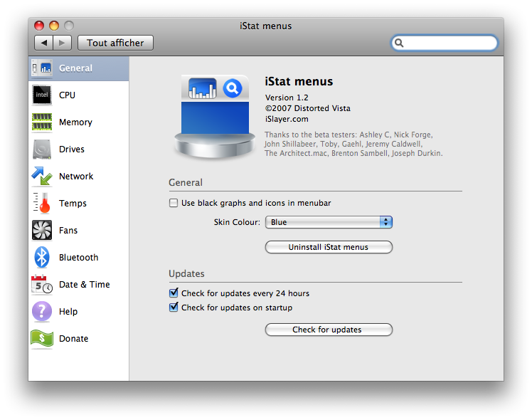Open the Fans pane label
Viewport: 532px width, 420px height.
click(x=68, y=230)
